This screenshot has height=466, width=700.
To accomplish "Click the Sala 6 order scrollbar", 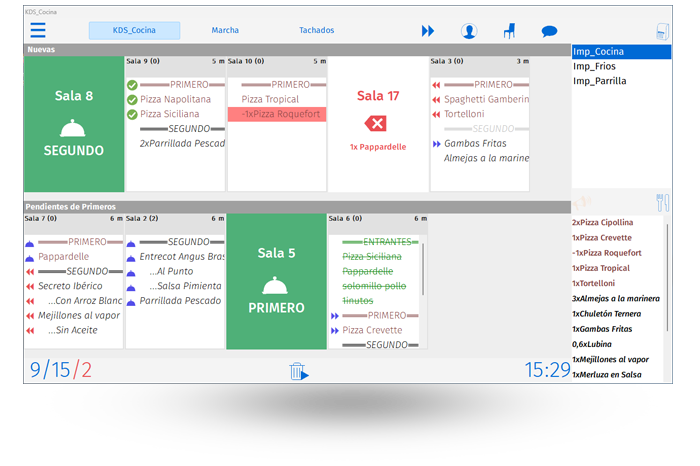I will tap(423, 270).
